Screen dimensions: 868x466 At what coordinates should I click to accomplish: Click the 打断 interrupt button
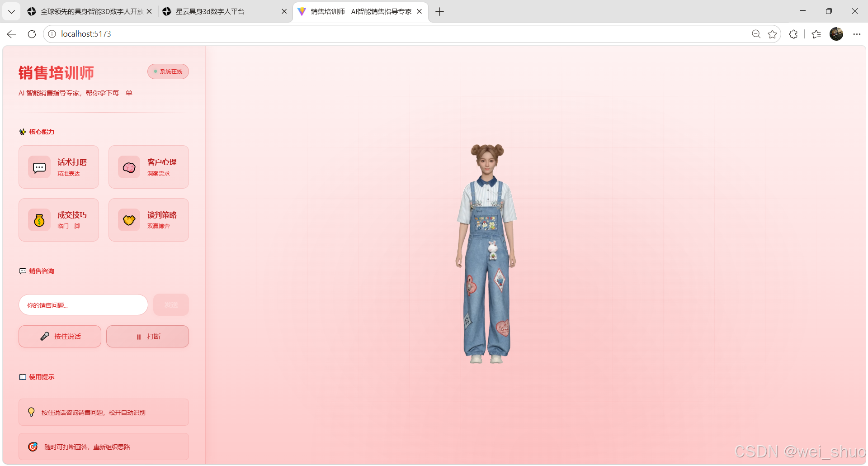click(x=147, y=336)
